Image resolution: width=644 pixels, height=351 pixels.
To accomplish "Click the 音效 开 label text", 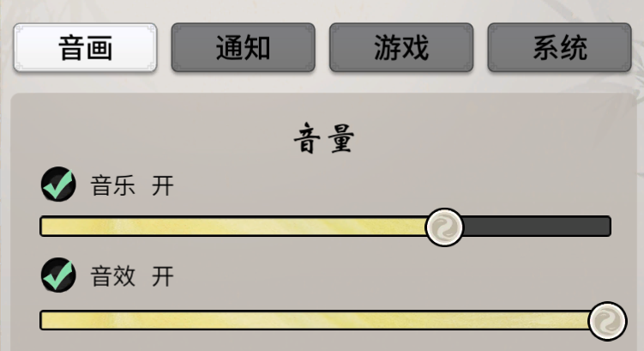I will 132,276.
